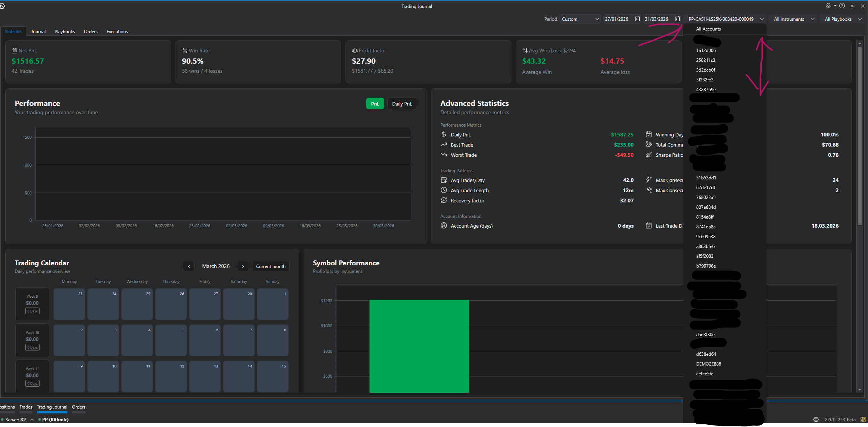This screenshot has height=427, width=868.
Task: Open the Playbooks tab
Action: [65, 32]
